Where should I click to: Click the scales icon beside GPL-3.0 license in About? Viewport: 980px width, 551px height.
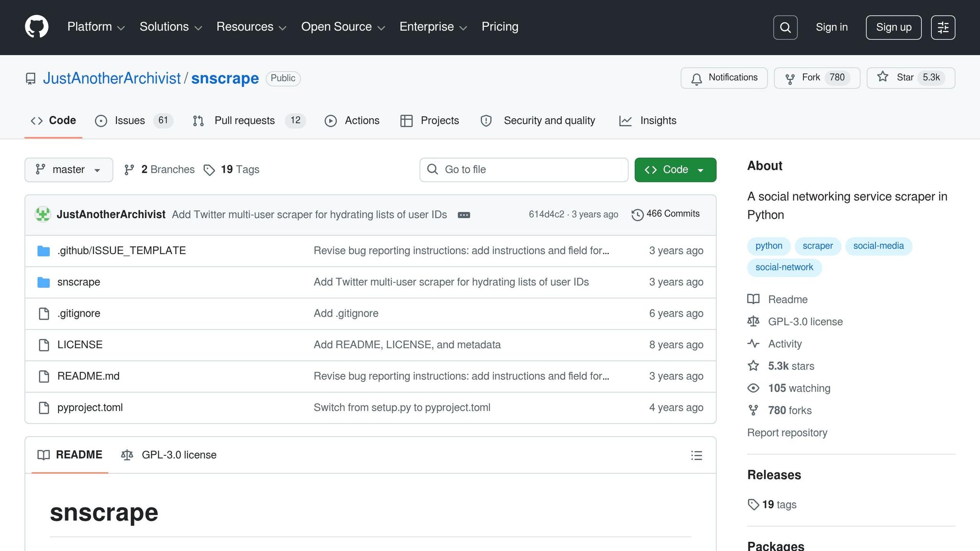(753, 321)
